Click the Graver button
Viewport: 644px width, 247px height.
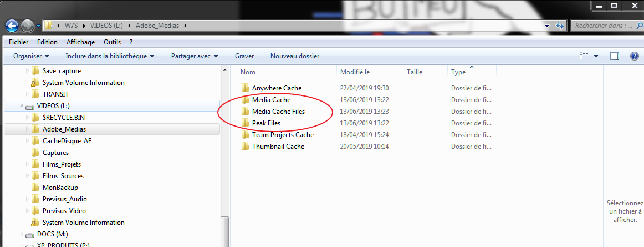pyautogui.click(x=244, y=56)
